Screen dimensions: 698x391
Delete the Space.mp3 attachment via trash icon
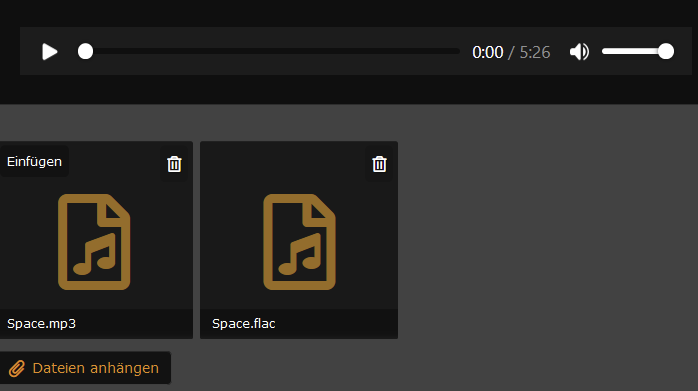[x=174, y=164]
